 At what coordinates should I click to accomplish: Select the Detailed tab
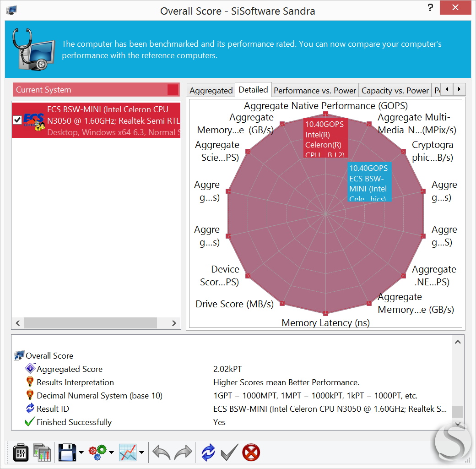[253, 90]
